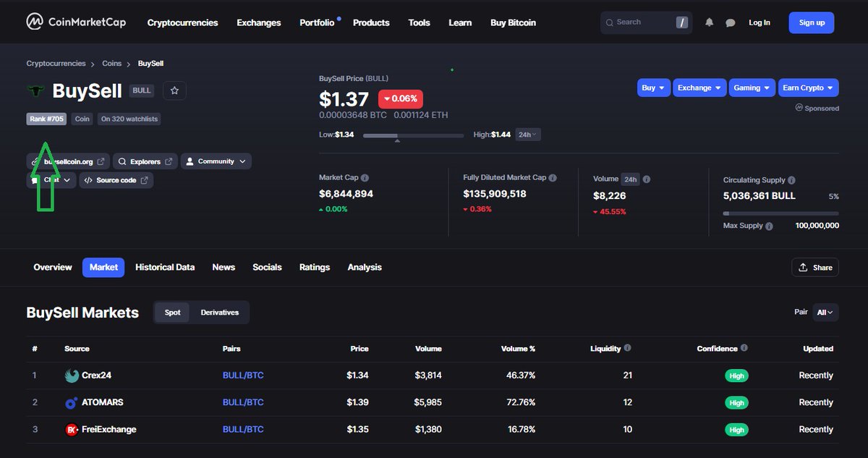The image size is (868, 458).
Task: Click the BuySell bull logo icon
Action: (x=35, y=90)
